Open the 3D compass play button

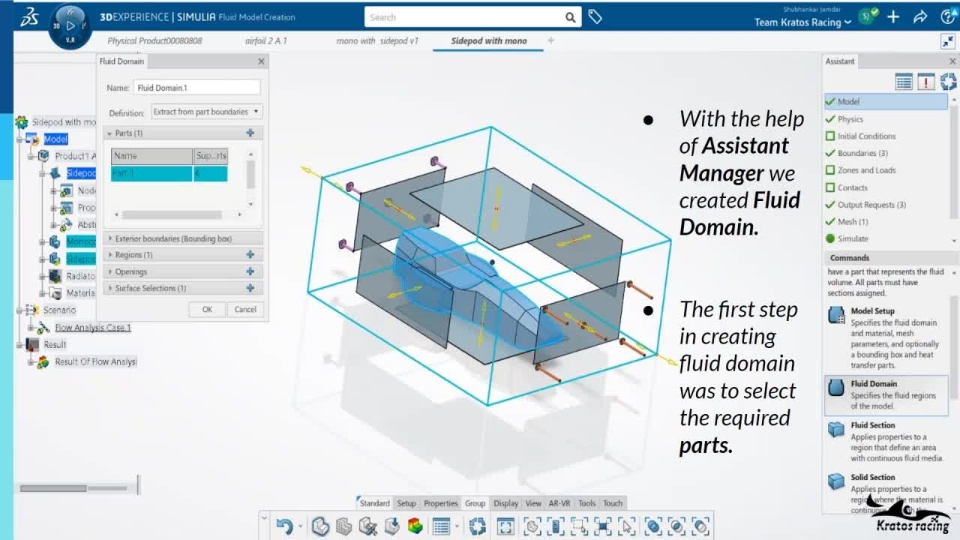tap(70, 26)
